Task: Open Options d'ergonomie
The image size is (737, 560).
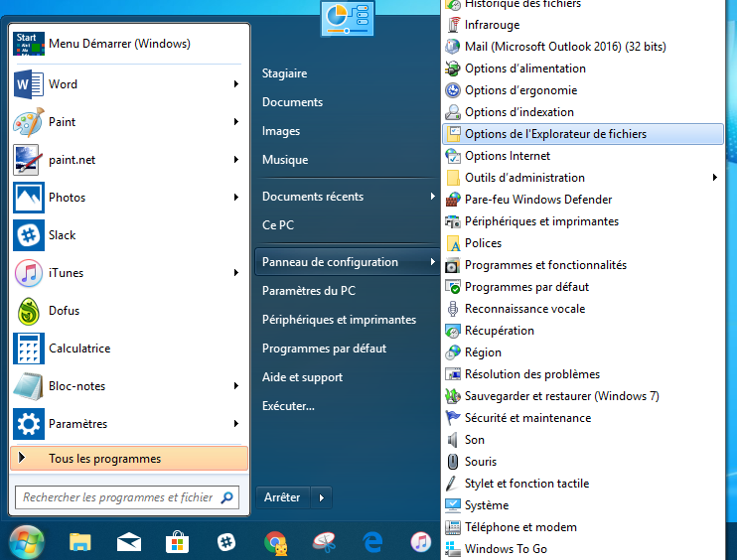Action: click(x=583, y=90)
